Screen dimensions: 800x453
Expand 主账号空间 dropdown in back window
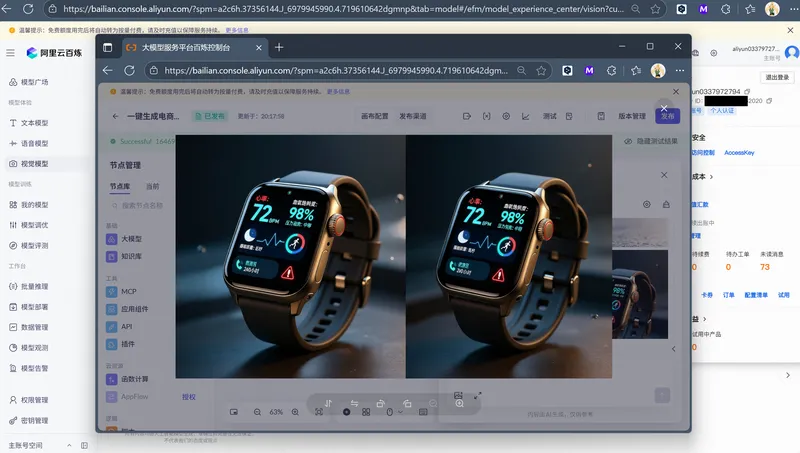pos(69,445)
